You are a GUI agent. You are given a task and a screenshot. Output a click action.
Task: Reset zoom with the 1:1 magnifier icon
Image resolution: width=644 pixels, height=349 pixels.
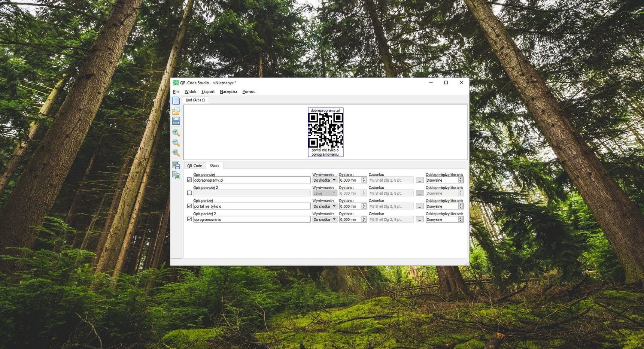[x=176, y=153]
